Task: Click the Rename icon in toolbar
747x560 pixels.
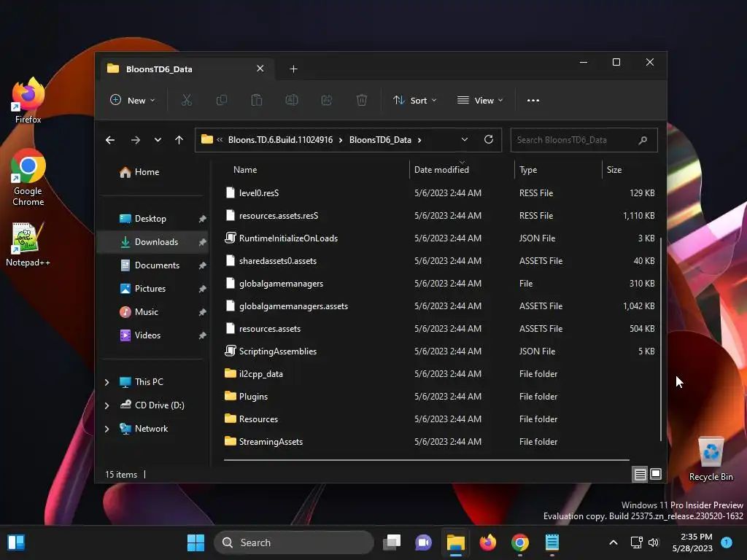Action: (292, 100)
